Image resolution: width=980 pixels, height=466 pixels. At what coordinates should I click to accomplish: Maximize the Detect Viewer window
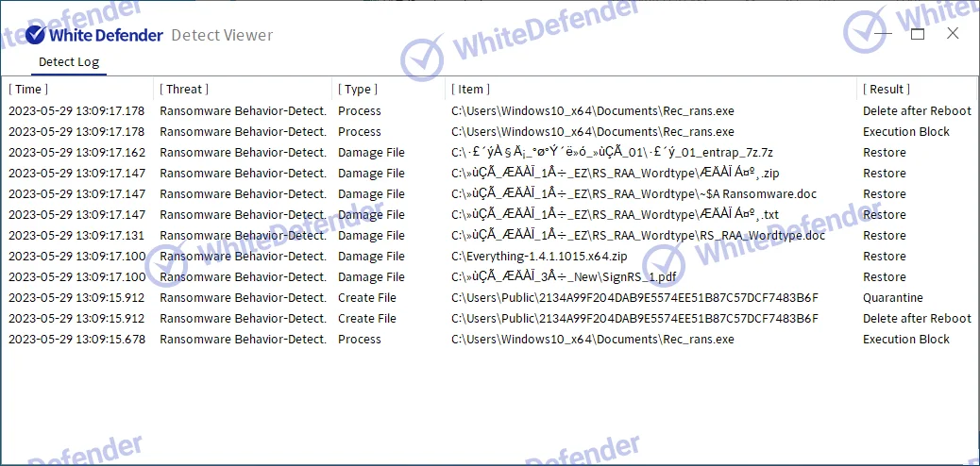(917, 34)
